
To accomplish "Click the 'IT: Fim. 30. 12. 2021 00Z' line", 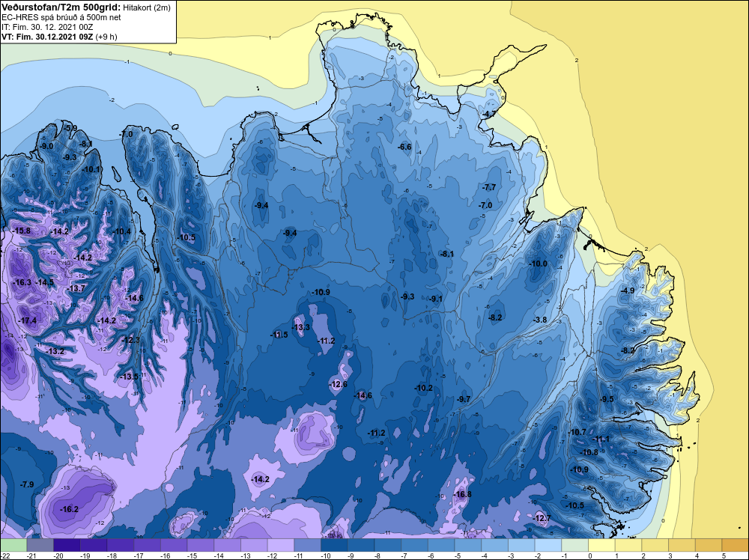I will (x=47, y=27).
